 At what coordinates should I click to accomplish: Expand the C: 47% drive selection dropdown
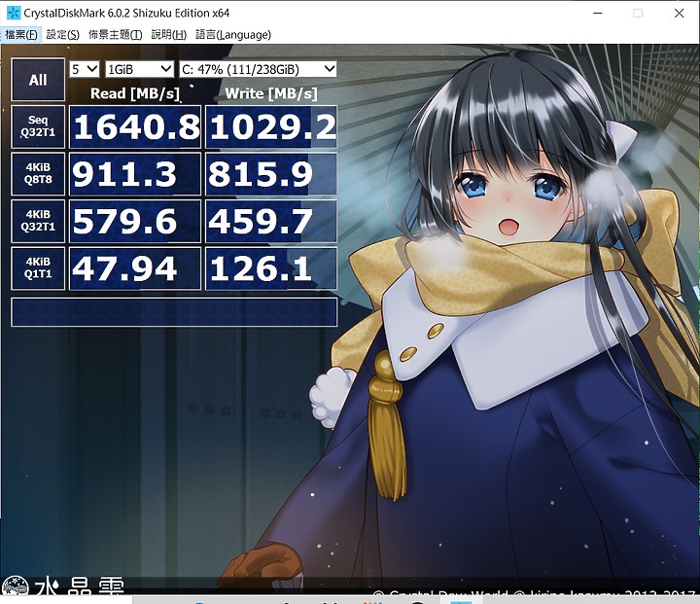click(258, 69)
